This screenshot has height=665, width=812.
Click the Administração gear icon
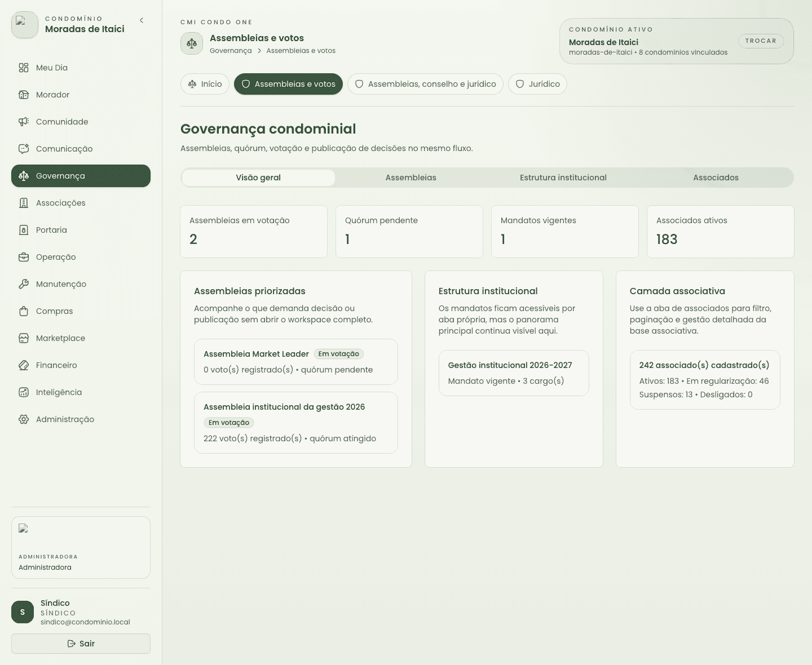24,419
